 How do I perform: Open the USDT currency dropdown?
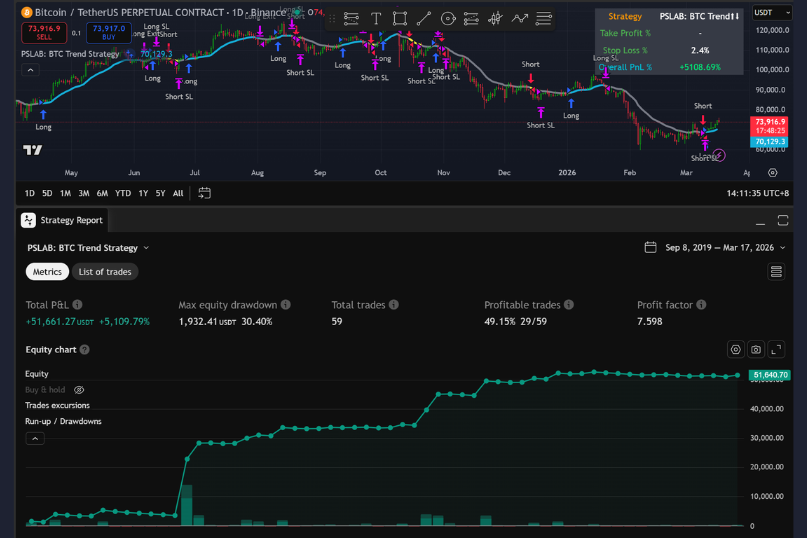tap(768, 12)
